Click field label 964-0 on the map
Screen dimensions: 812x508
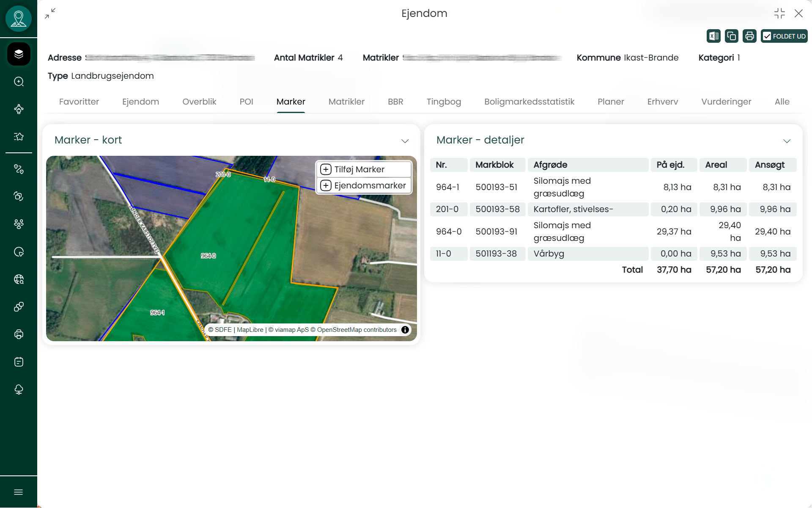click(x=208, y=256)
